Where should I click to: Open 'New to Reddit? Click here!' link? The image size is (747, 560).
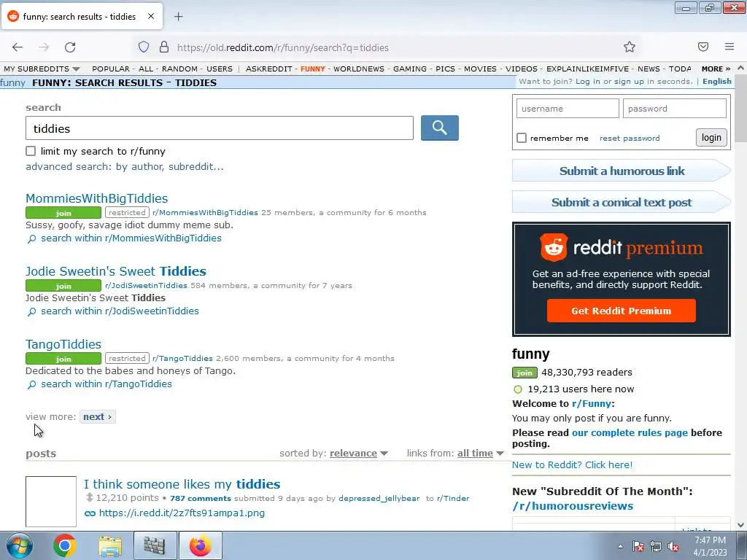tap(572, 464)
